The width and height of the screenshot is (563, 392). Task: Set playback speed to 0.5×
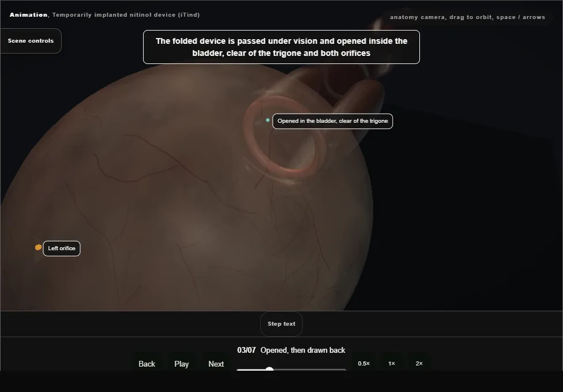pyautogui.click(x=364, y=363)
